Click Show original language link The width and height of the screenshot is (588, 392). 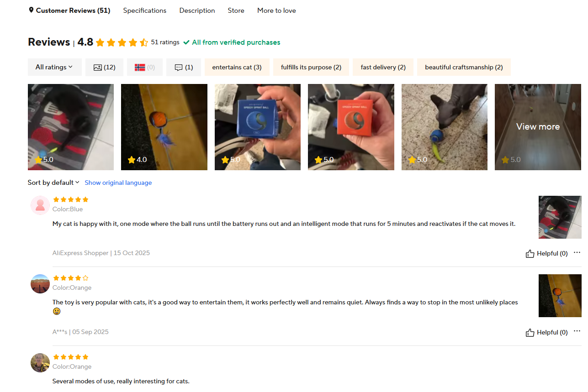pos(118,183)
